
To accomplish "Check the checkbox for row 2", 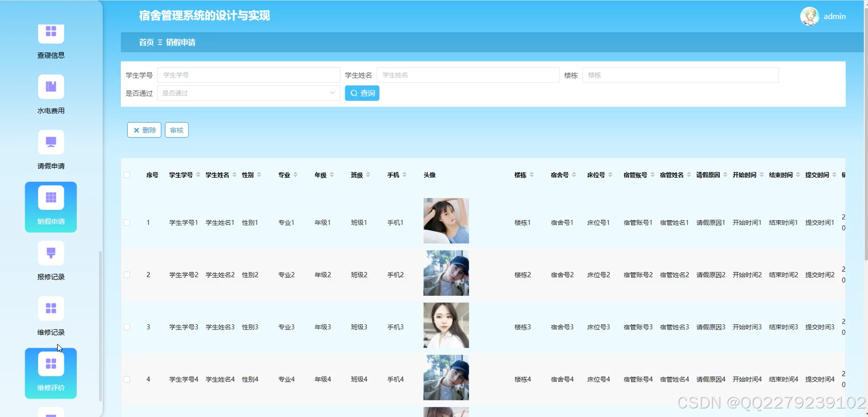I will [127, 275].
